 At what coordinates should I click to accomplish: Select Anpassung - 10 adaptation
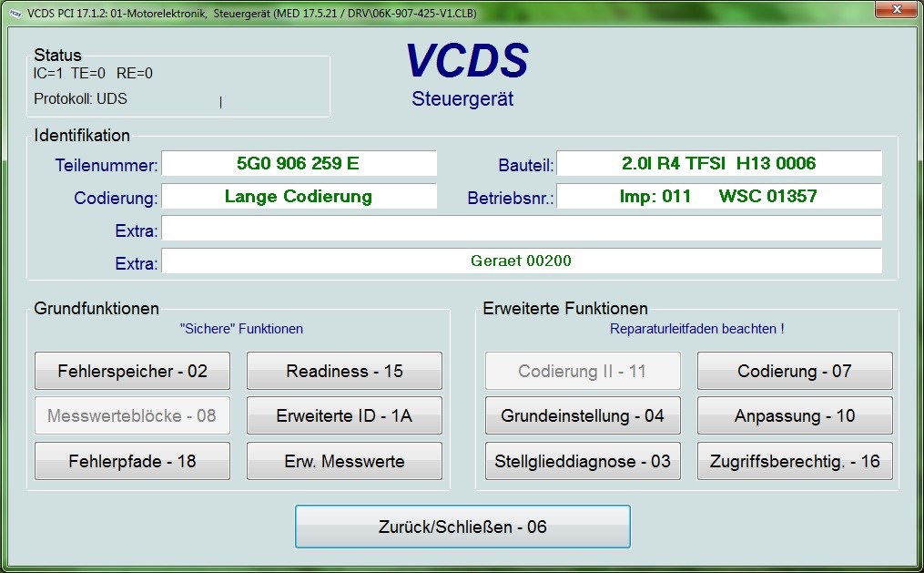point(794,415)
